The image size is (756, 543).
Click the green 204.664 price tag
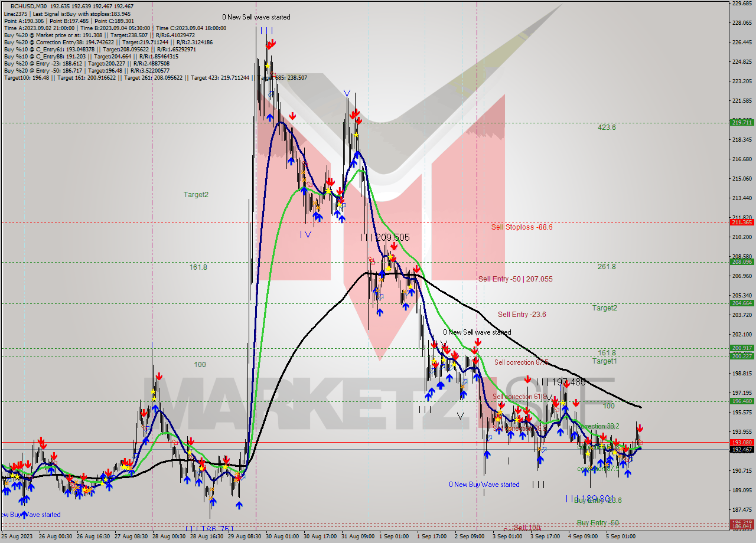(742, 303)
